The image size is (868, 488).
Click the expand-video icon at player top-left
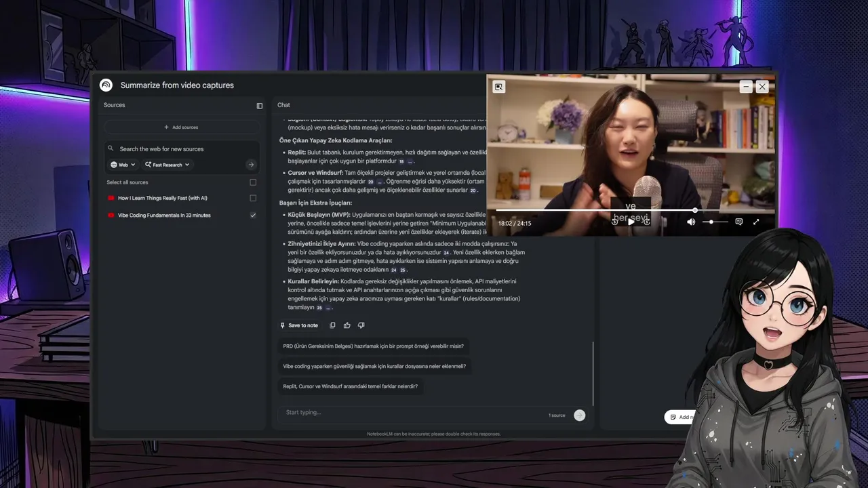pyautogui.click(x=499, y=87)
